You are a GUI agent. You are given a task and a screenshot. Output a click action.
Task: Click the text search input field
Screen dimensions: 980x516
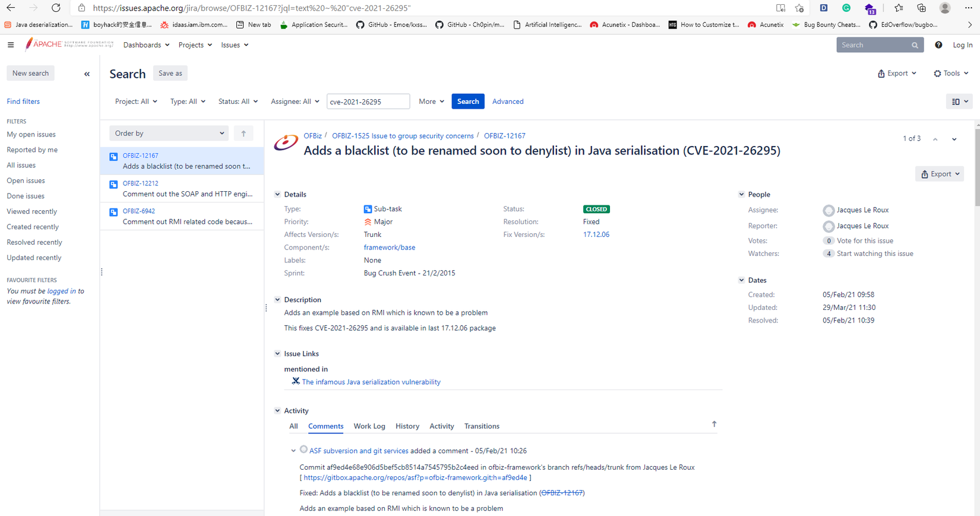pyautogui.click(x=368, y=102)
